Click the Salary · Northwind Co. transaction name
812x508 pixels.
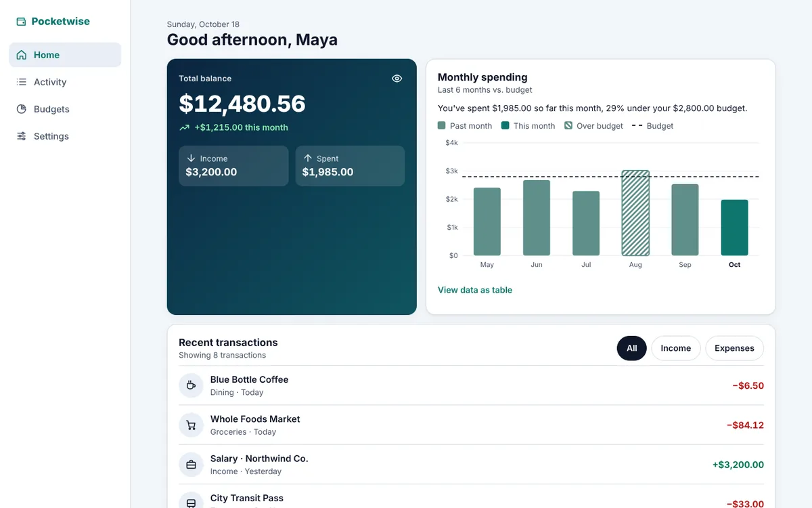click(259, 459)
